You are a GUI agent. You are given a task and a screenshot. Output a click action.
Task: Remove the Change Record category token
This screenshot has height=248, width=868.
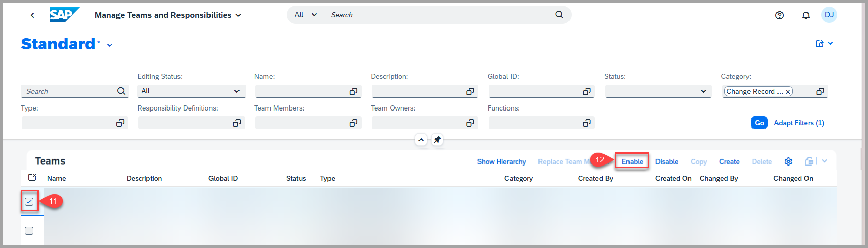(788, 92)
